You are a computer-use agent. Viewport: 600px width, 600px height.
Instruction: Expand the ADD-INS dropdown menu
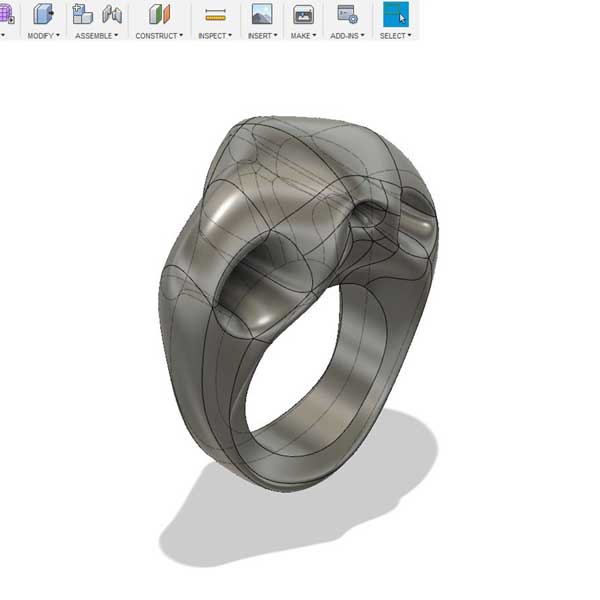click(347, 36)
